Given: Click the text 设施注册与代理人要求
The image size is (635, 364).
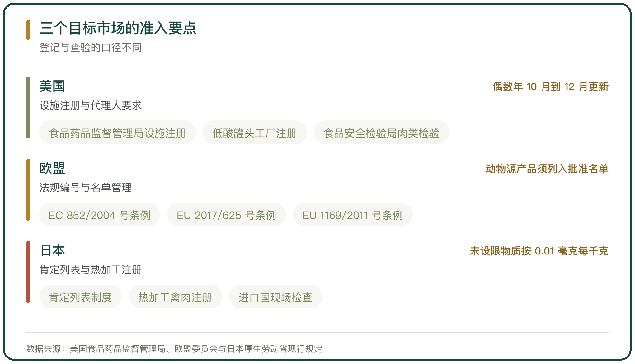Looking at the screenshot, I should point(90,105).
